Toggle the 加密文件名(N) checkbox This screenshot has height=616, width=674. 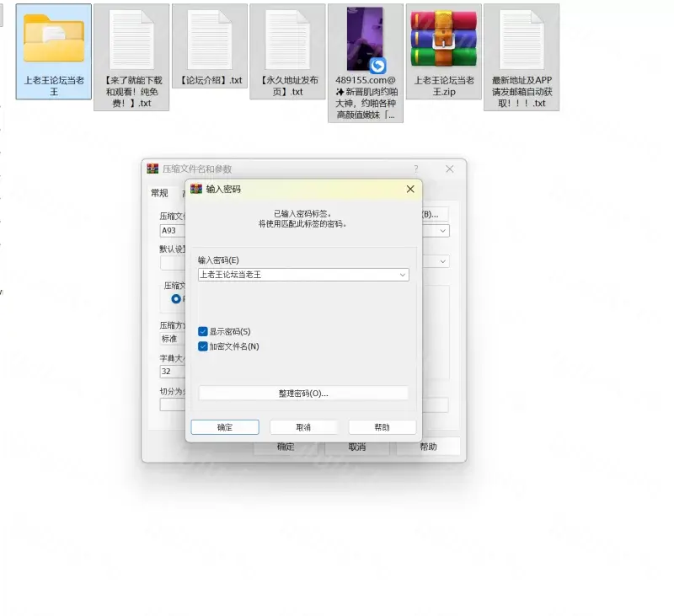click(203, 346)
